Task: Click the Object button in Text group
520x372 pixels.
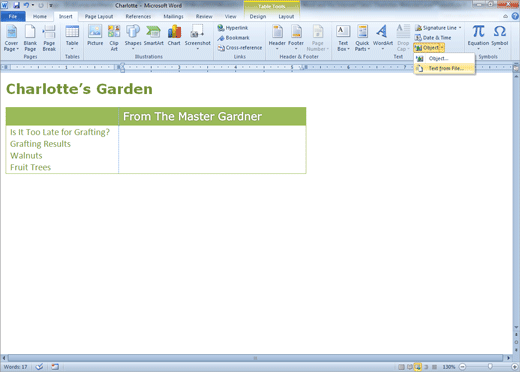Action: pyautogui.click(x=427, y=48)
